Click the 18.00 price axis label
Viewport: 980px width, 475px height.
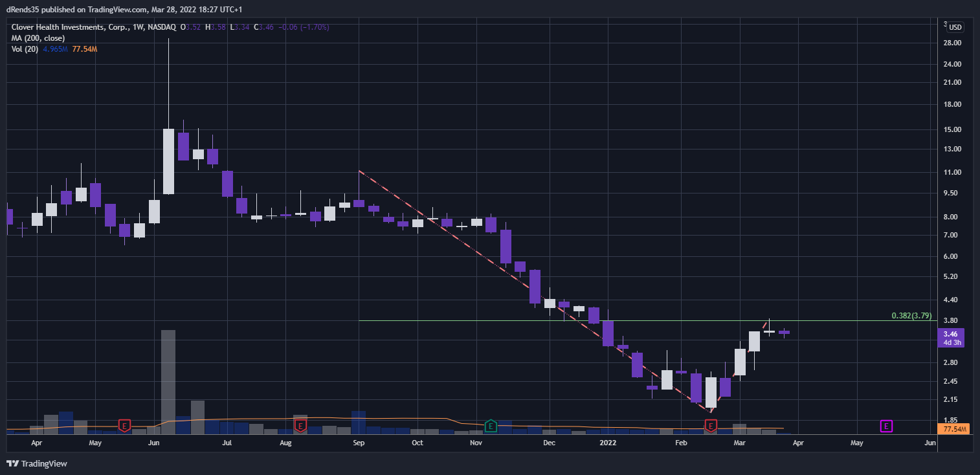click(x=952, y=104)
